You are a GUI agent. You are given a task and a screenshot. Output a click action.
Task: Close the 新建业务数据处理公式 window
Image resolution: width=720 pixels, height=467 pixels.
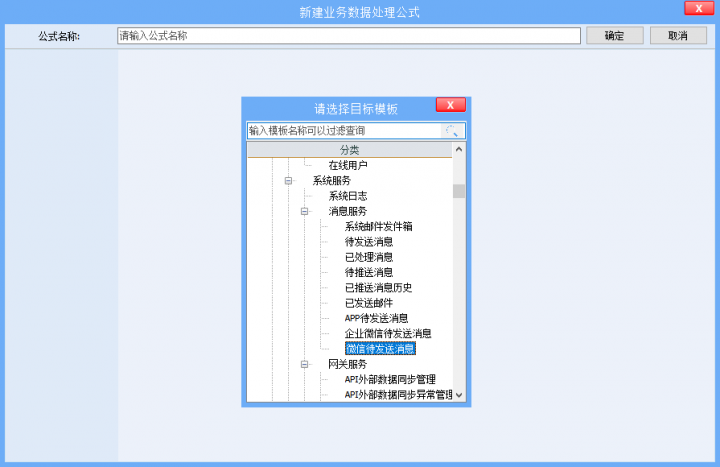click(698, 8)
